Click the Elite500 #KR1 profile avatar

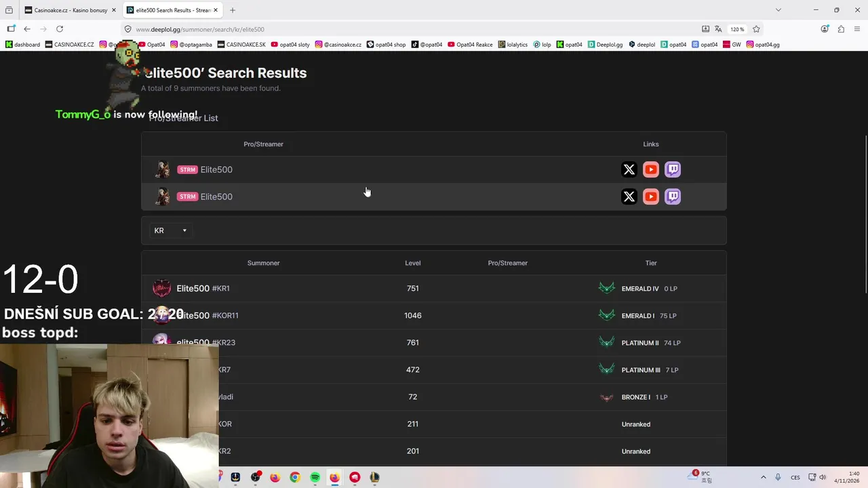click(x=161, y=289)
